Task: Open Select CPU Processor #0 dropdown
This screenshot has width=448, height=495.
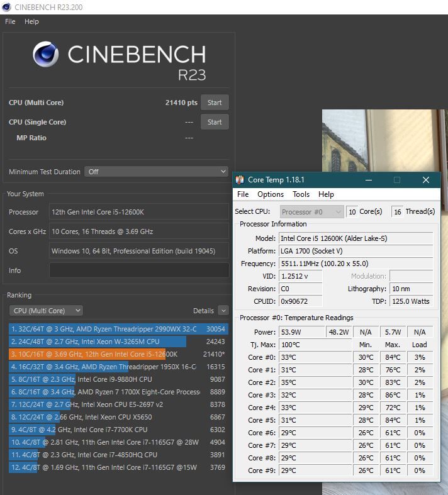Action: [x=311, y=212]
